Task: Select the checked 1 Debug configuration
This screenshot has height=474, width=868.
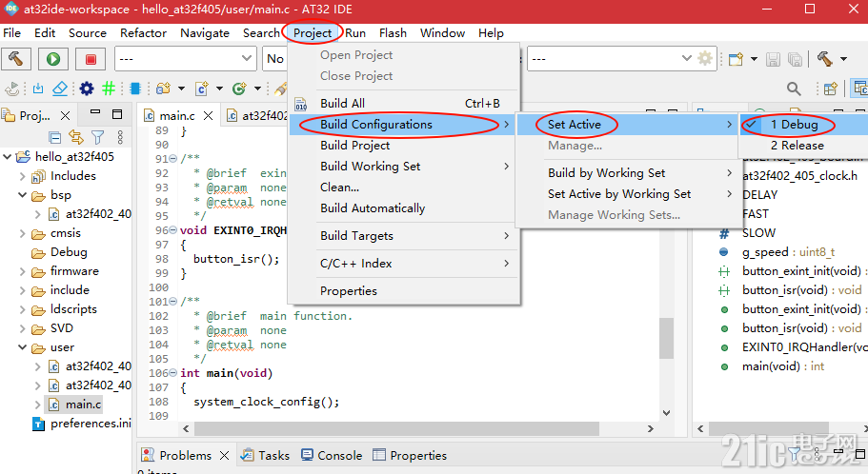Action: pyautogui.click(x=803, y=125)
